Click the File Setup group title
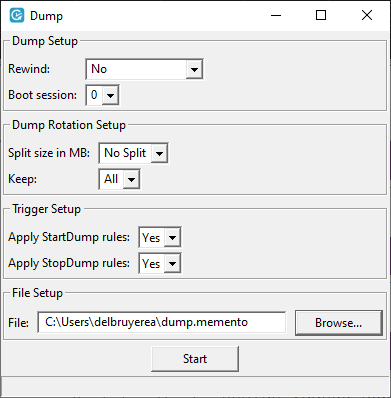 click(37, 293)
